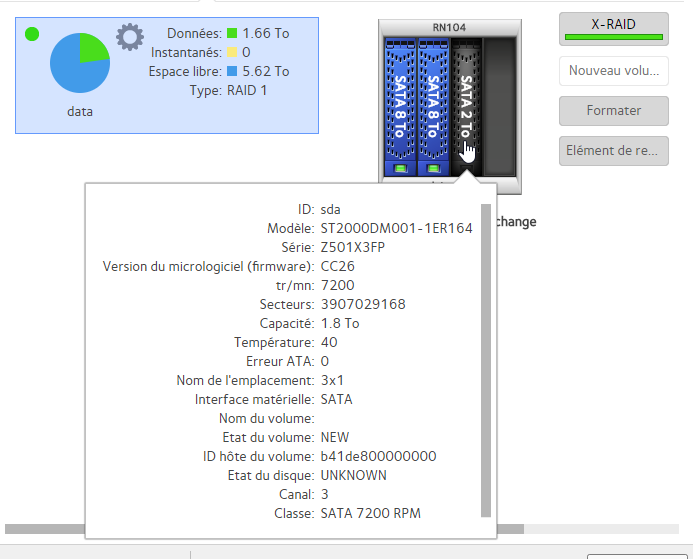The width and height of the screenshot is (693, 559).
Task: Click the capacity value 1.8 To
Action: tap(340, 323)
